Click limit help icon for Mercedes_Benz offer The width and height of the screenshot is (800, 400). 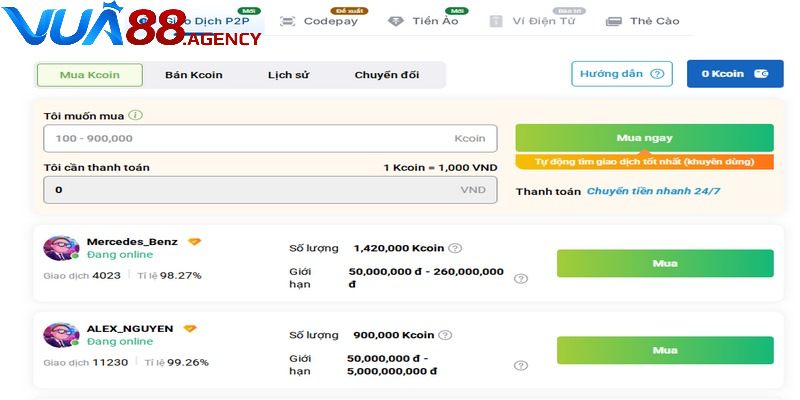(x=520, y=279)
